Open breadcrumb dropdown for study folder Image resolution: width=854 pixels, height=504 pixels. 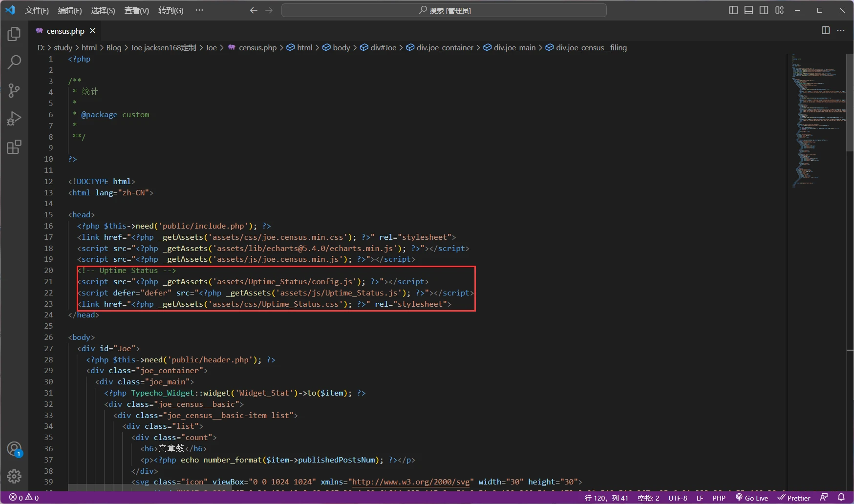(x=63, y=48)
